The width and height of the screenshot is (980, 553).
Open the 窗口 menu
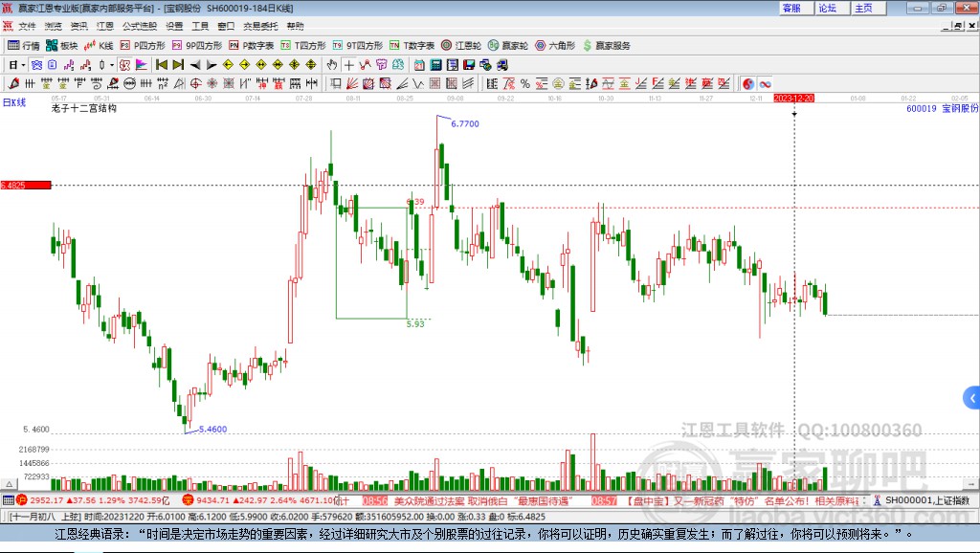pyautogui.click(x=226, y=26)
